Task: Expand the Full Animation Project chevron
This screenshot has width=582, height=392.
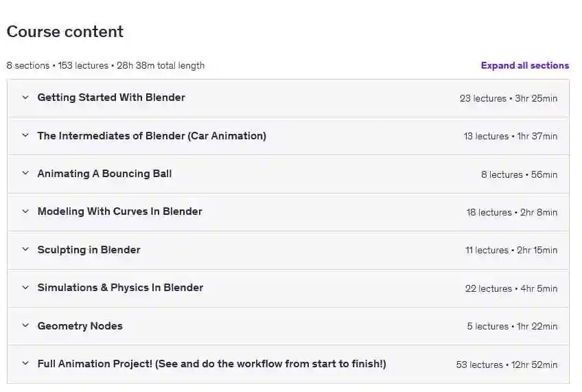Action: click(25, 363)
